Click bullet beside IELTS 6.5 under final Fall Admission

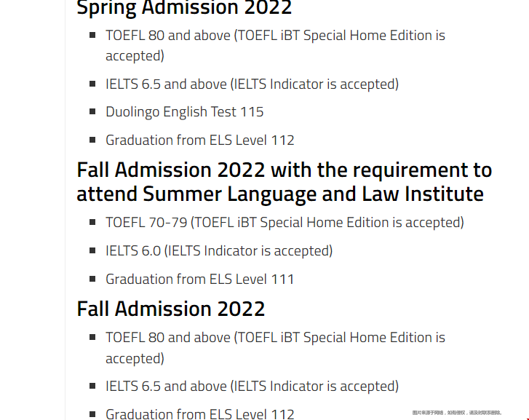(92, 386)
